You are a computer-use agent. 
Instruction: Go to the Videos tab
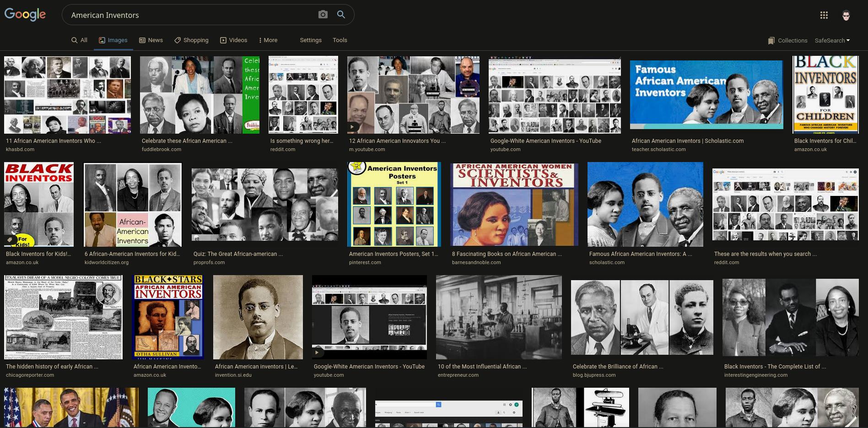pyautogui.click(x=233, y=40)
